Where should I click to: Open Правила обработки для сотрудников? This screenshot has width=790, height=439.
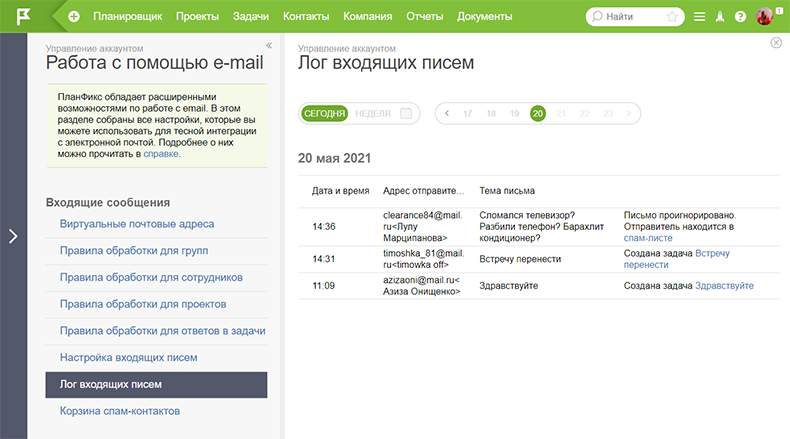[151, 277]
